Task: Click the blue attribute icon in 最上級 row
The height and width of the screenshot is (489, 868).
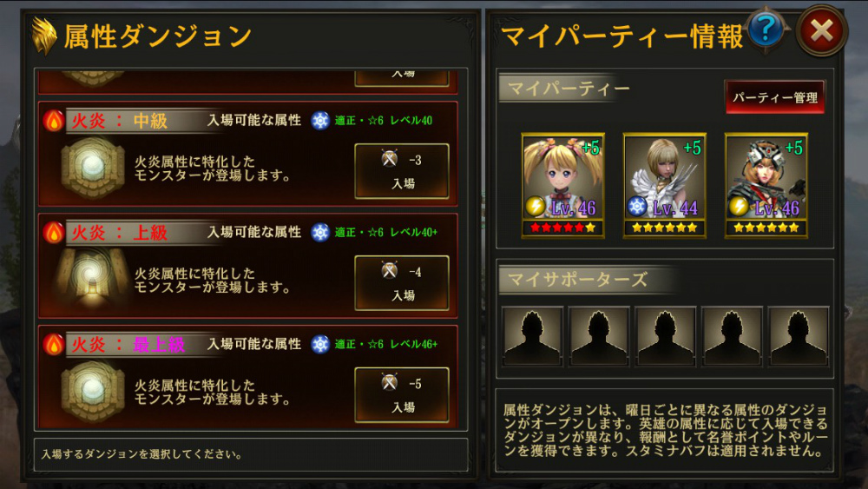Action: (320, 344)
